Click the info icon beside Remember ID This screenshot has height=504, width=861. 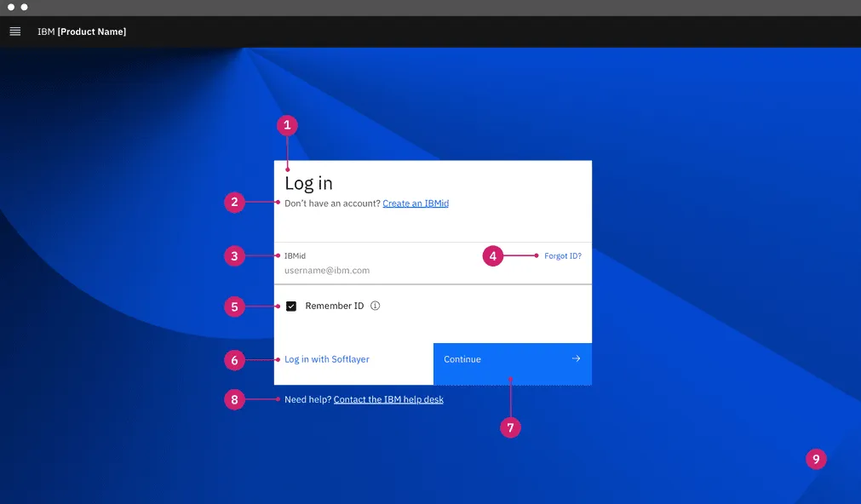pos(376,306)
